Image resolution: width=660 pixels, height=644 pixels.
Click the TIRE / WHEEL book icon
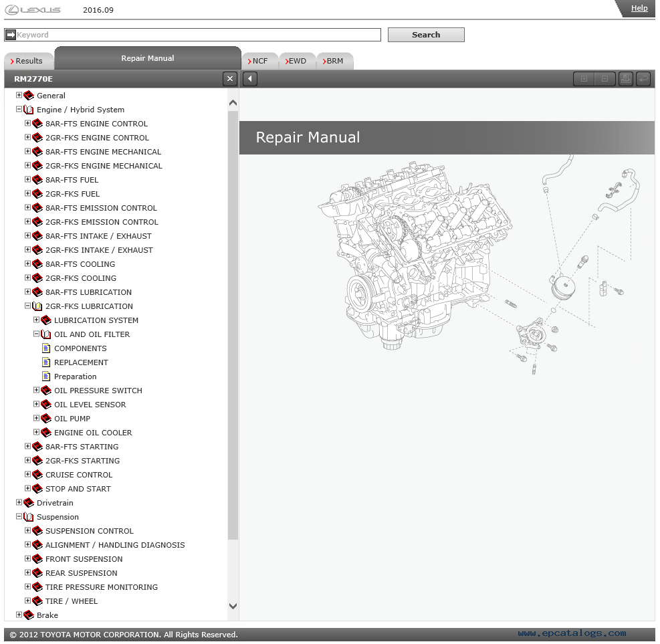37,601
